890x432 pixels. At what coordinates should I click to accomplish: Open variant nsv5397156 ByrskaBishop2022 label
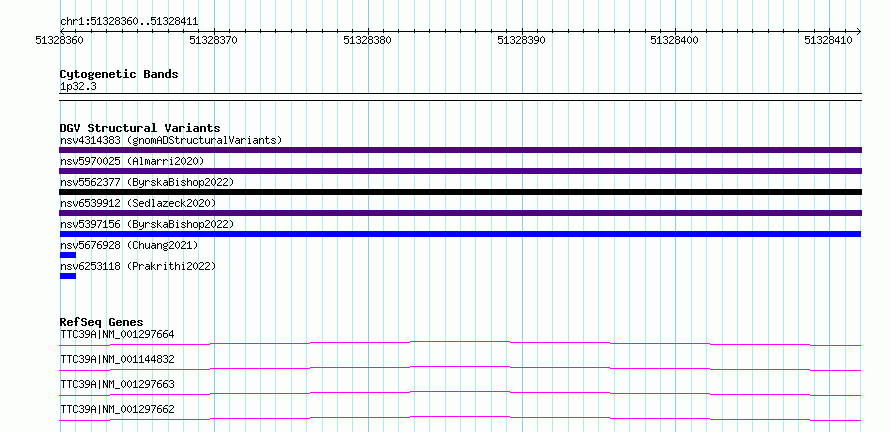(147, 224)
